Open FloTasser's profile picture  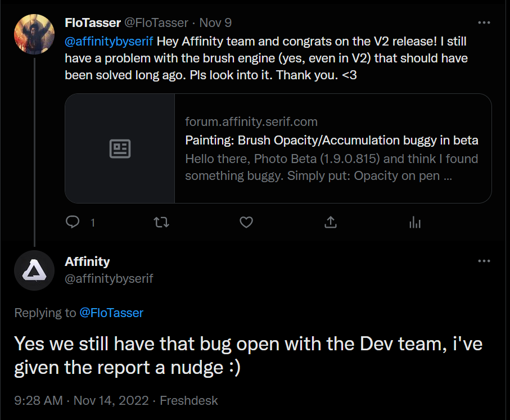pos(34,34)
